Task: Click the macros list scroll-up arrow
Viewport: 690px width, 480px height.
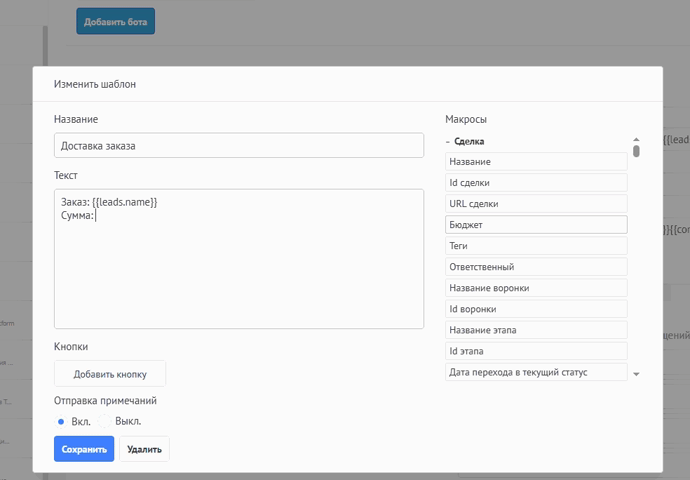Action: pyautogui.click(x=636, y=139)
